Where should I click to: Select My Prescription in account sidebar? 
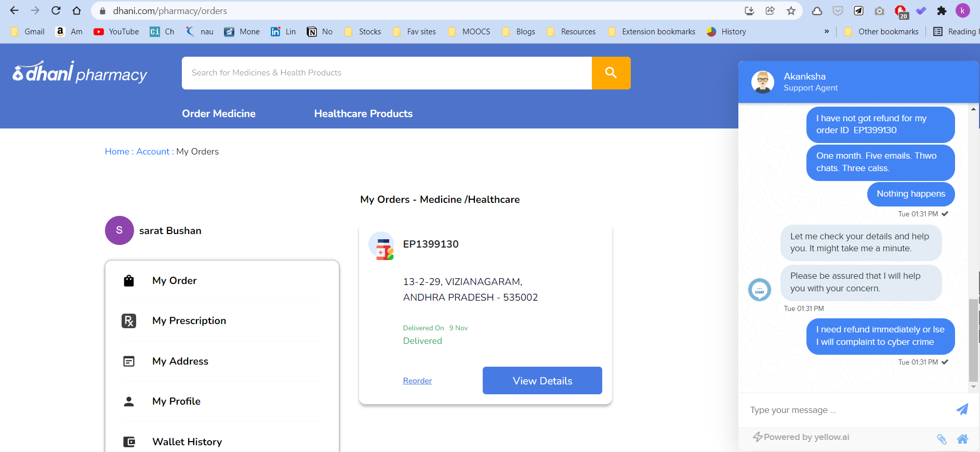click(189, 320)
